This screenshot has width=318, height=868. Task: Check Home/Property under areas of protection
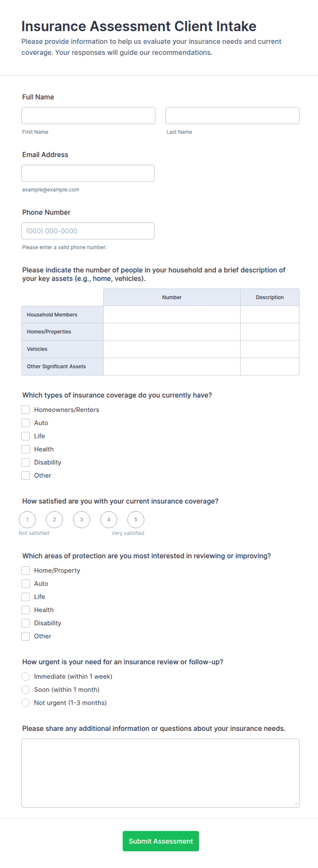(26, 570)
